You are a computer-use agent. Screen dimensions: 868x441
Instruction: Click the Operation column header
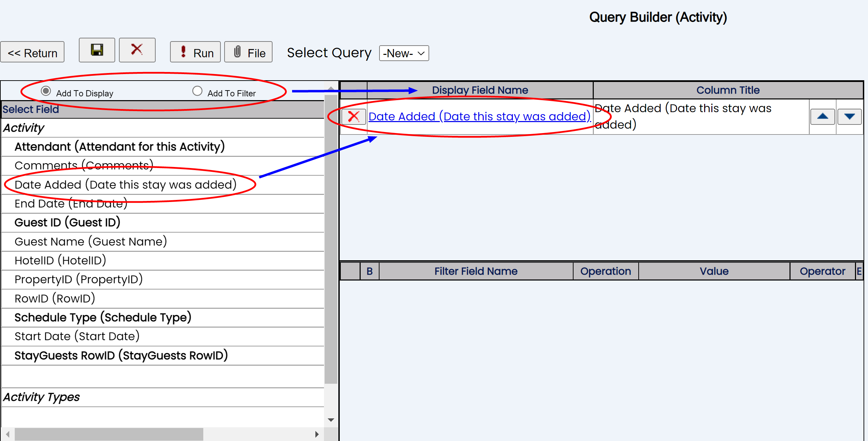[606, 271]
